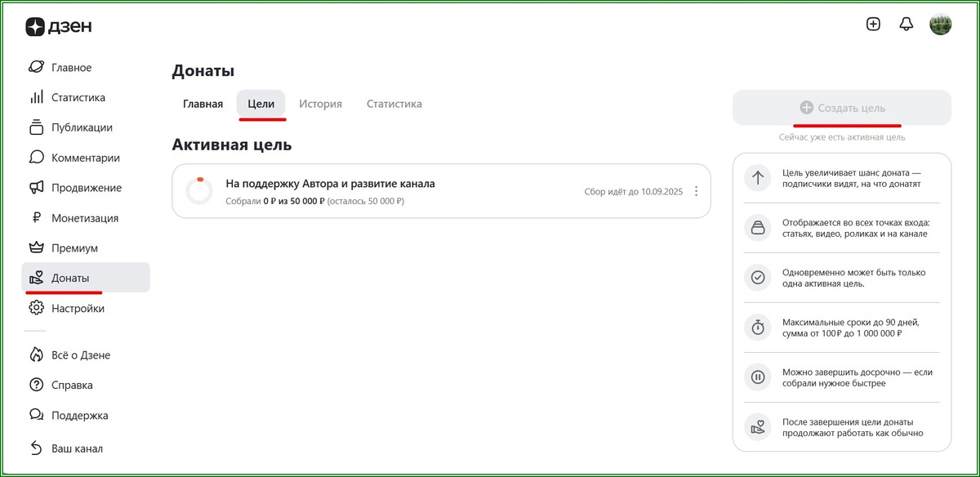Click the tip Отображается во всех точках входа

(856, 228)
